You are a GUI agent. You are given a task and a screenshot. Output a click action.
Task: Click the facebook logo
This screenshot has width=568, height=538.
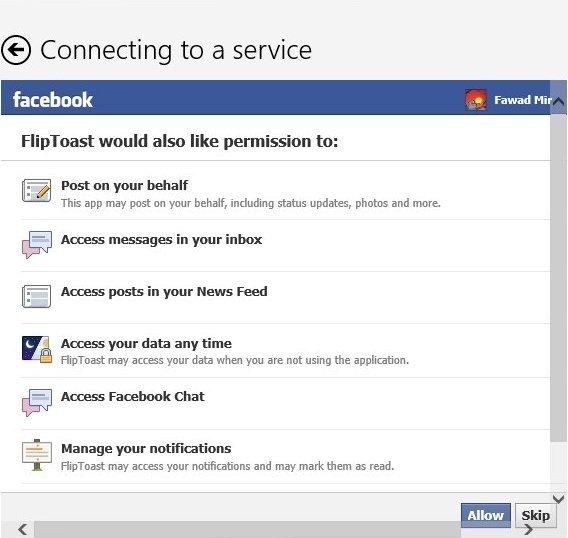tap(53, 100)
